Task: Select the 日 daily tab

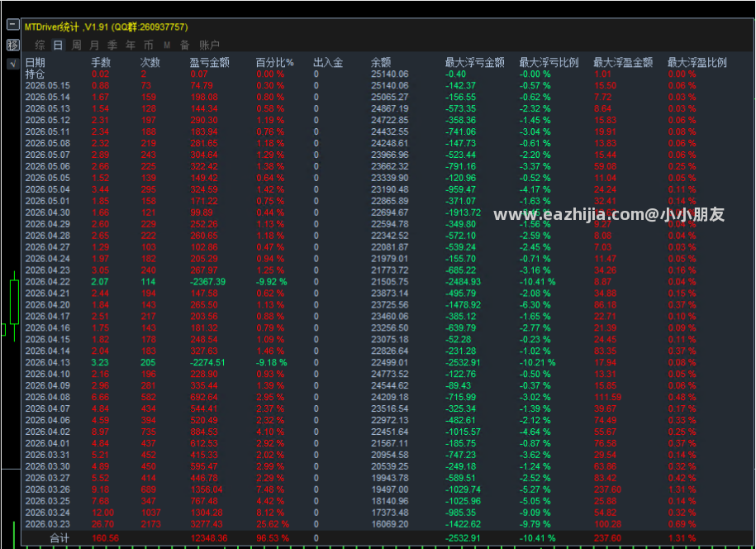Action: click(58, 45)
